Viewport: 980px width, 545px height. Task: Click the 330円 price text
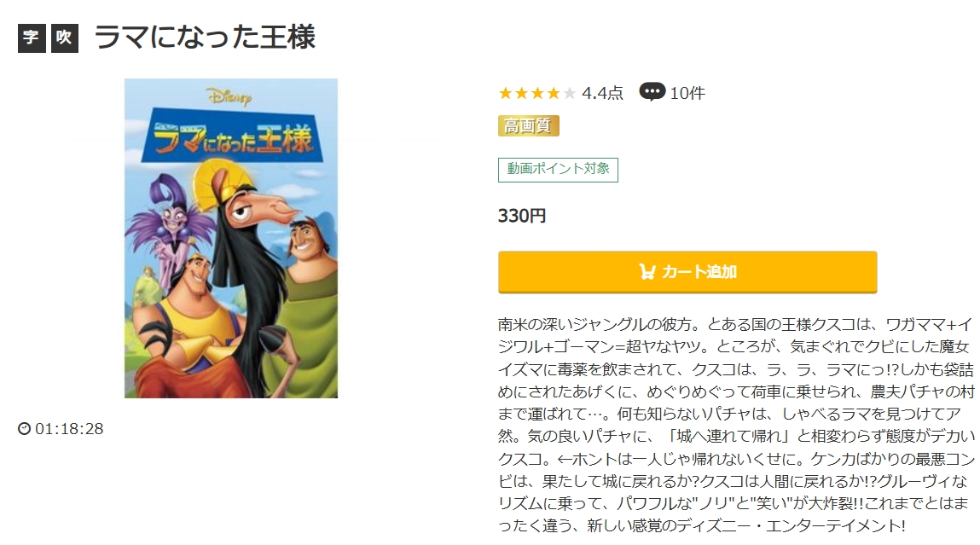click(x=522, y=216)
